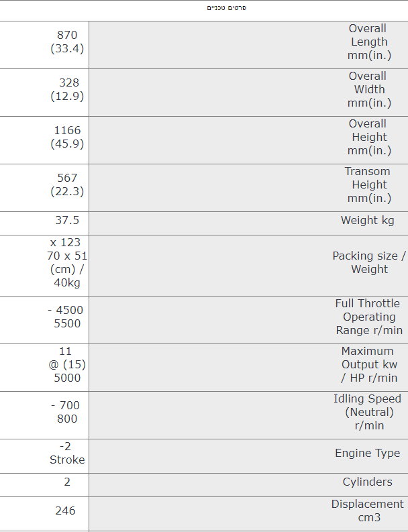
Task: Select the Packing size / Weight label
Action: [369, 262]
